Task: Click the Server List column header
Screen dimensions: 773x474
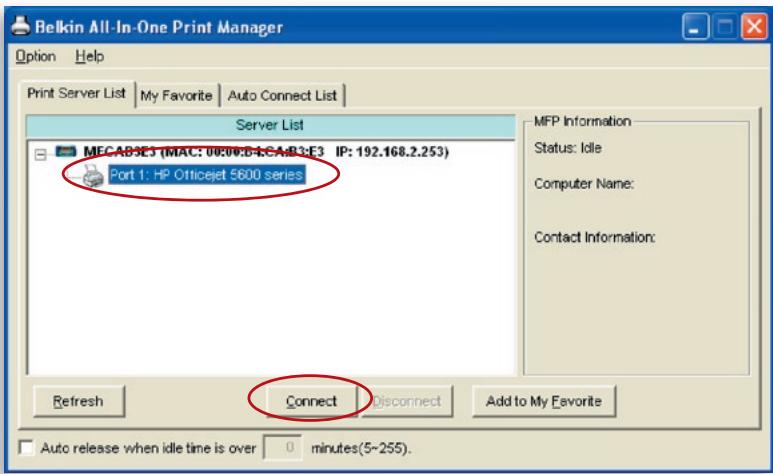Action: click(x=270, y=125)
